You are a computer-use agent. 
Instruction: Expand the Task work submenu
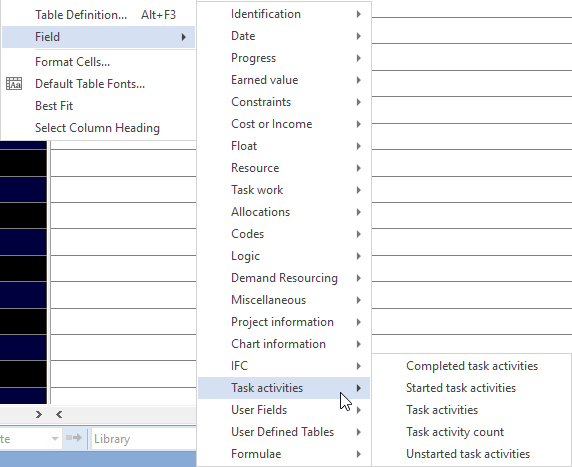pos(284,190)
